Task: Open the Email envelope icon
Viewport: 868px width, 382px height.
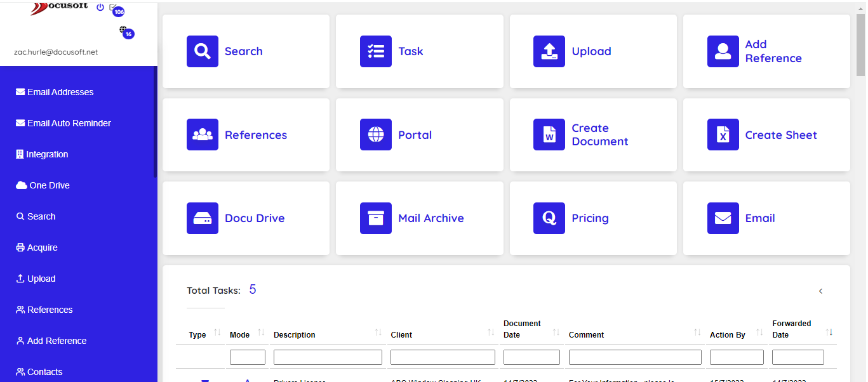Action: point(723,218)
